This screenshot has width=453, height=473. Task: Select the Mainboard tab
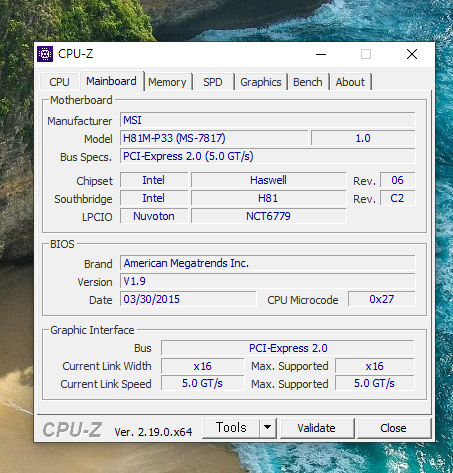[x=112, y=81]
